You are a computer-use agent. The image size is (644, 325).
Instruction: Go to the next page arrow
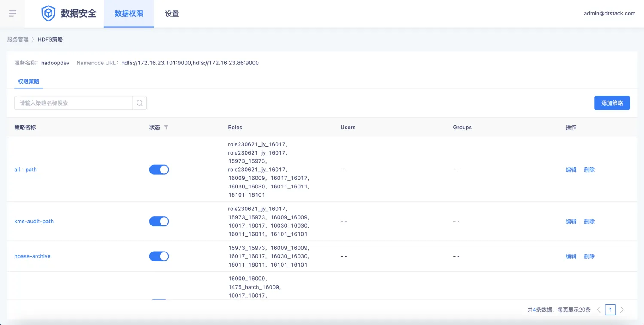click(x=622, y=310)
